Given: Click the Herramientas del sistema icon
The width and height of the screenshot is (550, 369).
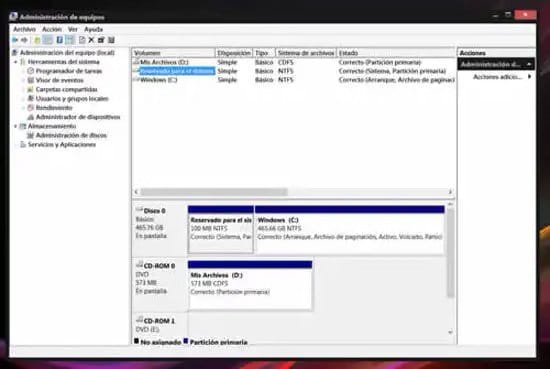Looking at the screenshot, I should (x=23, y=62).
